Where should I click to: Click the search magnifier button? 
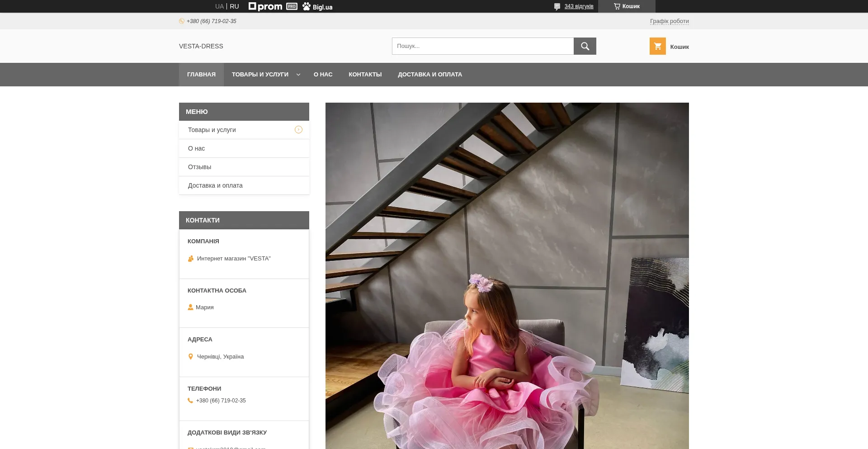pos(585,46)
